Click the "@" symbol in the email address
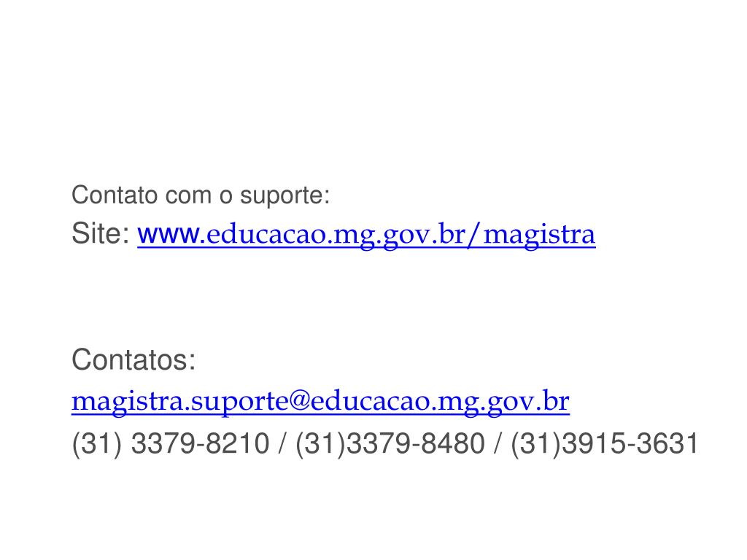 [x=299, y=401]
